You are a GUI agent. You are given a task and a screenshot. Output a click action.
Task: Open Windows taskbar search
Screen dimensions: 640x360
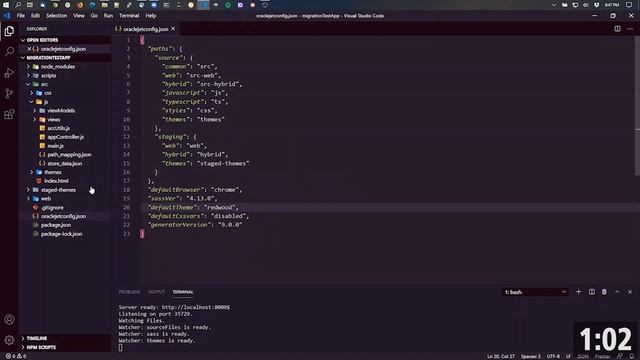pyautogui.click(x=18, y=5)
